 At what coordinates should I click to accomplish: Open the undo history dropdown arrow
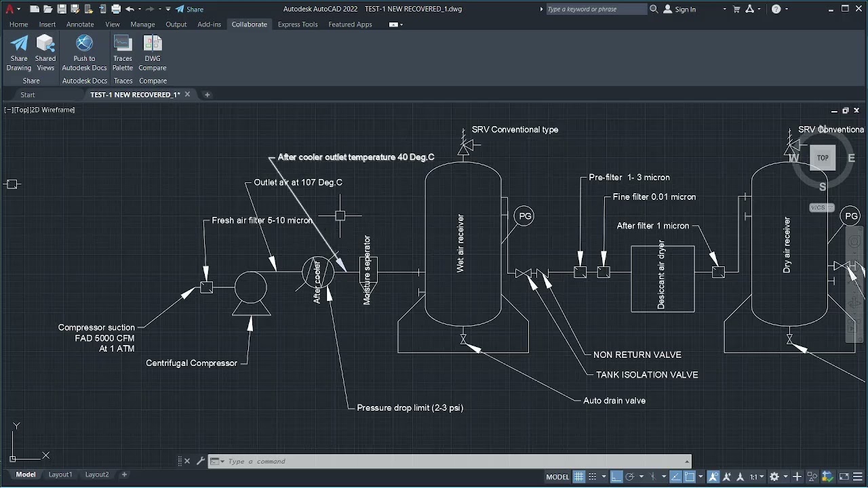point(140,9)
